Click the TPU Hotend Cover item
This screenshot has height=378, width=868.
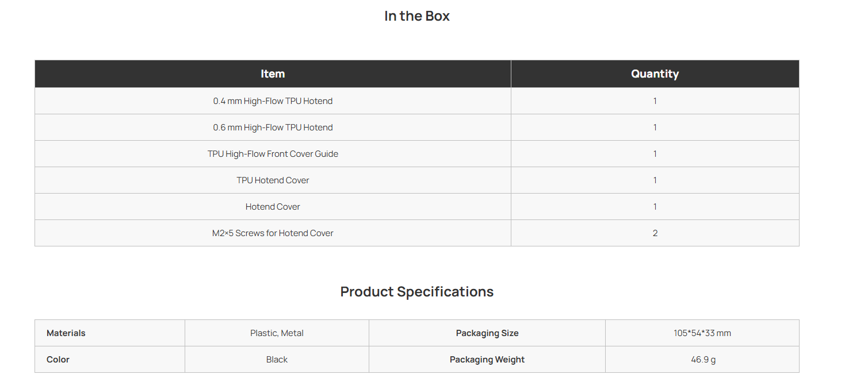[273, 180]
